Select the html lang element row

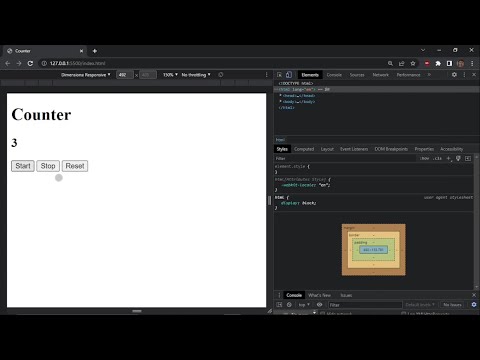click(377, 89)
